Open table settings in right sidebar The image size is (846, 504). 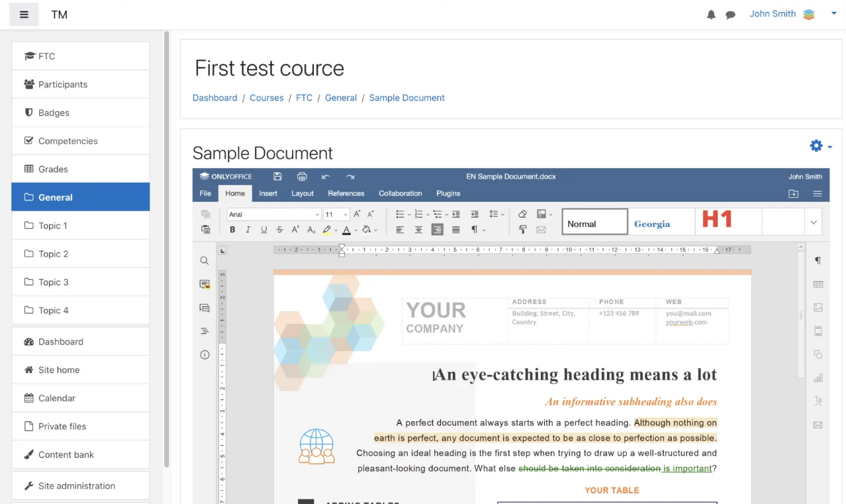(818, 284)
